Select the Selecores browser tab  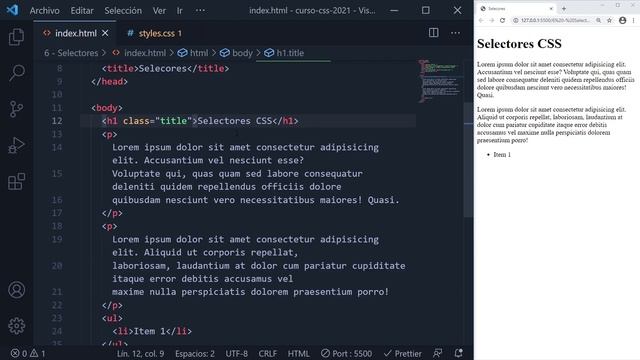pyautogui.click(x=516, y=9)
